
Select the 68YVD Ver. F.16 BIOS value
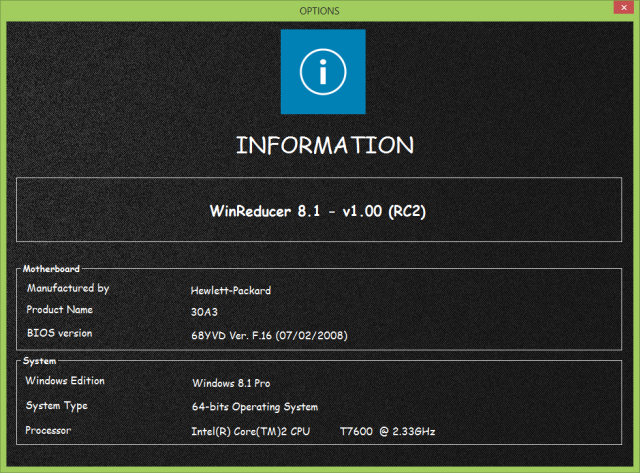pyautogui.click(x=268, y=334)
